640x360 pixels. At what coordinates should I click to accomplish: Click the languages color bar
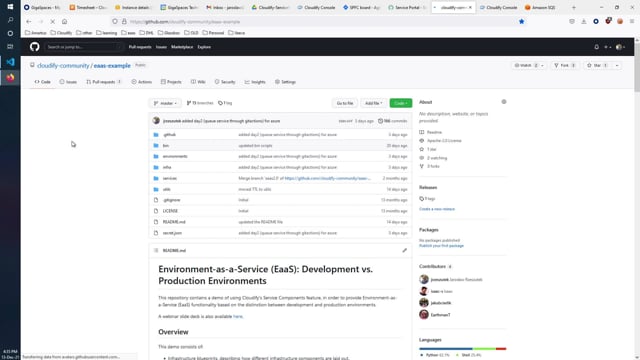[x=462, y=349]
